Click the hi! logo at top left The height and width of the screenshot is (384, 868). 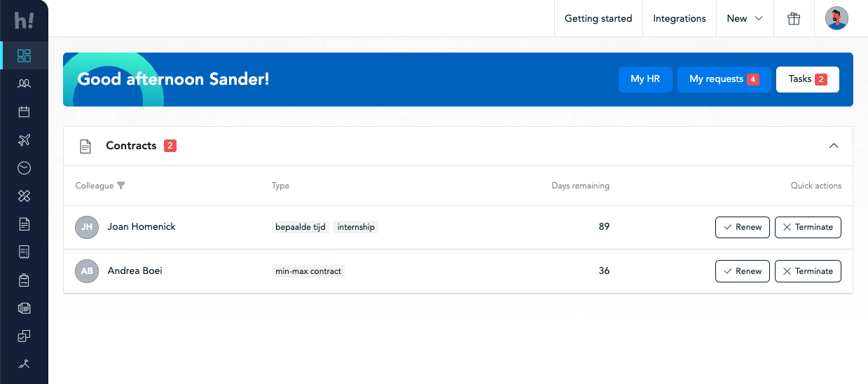click(x=24, y=20)
